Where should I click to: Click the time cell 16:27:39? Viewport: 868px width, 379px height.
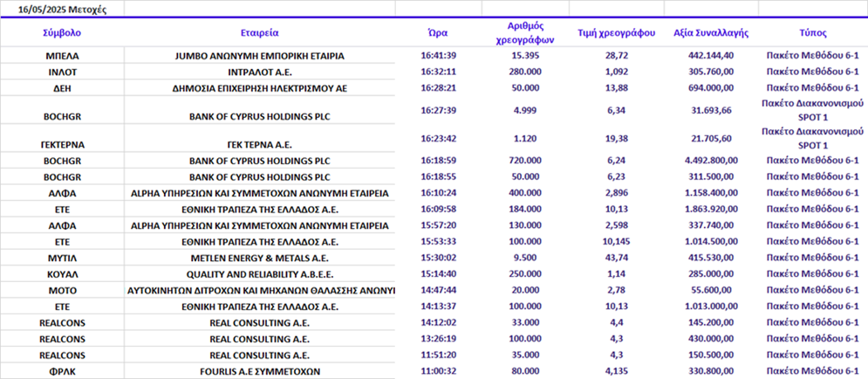(x=439, y=110)
